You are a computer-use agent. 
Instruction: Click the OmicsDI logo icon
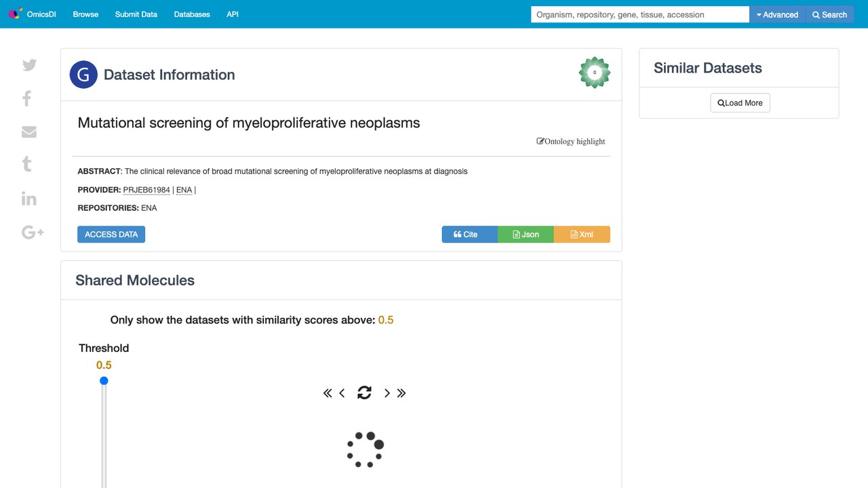(15, 14)
